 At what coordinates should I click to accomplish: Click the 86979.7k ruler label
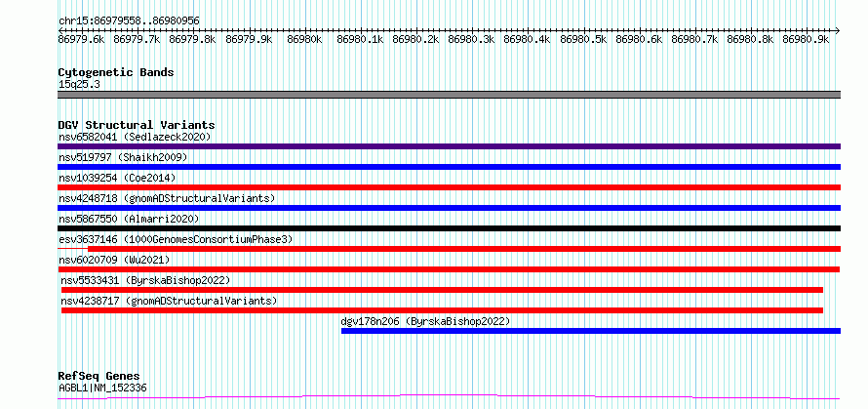pos(137,39)
